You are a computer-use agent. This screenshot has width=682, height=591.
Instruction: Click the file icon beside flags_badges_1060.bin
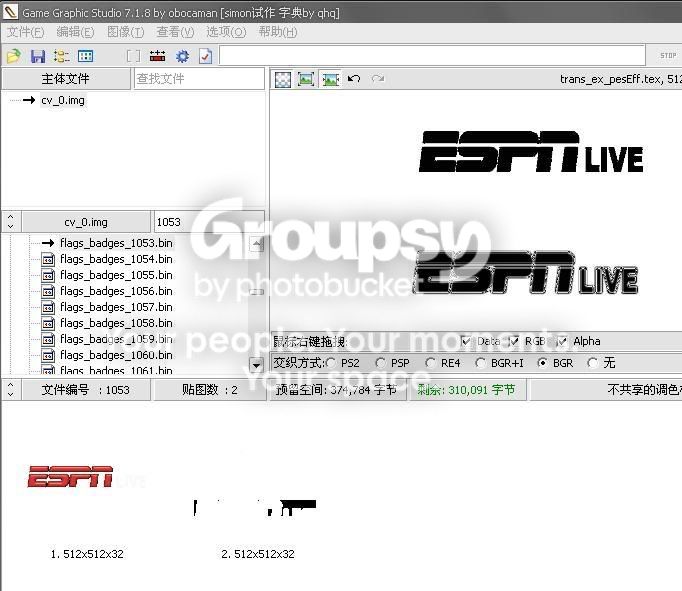click(x=48, y=356)
